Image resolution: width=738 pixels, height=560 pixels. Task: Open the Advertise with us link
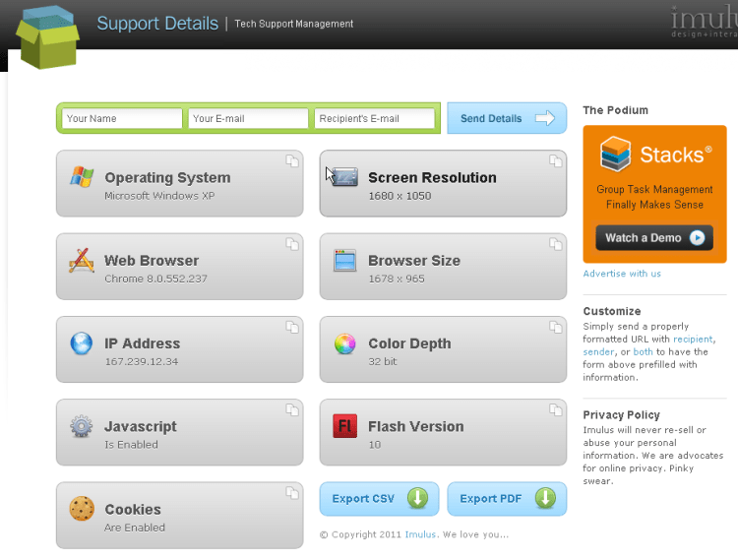622,274
